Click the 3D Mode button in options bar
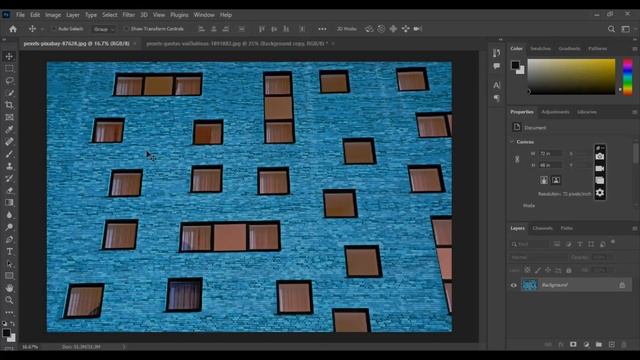 click(347, 29)
